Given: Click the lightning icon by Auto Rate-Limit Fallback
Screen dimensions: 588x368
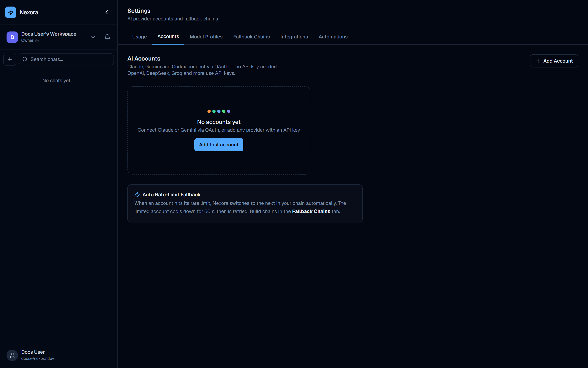Looking at the screenshot, I should point(137,194).
